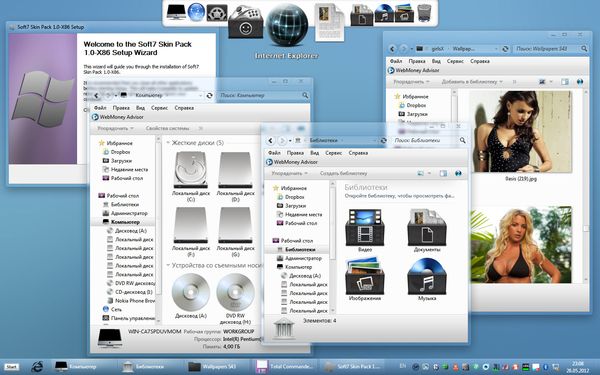Click refresh icon in Компьютер window address bar
This screenshot has width=600, height=375.
tap(209, 95)
